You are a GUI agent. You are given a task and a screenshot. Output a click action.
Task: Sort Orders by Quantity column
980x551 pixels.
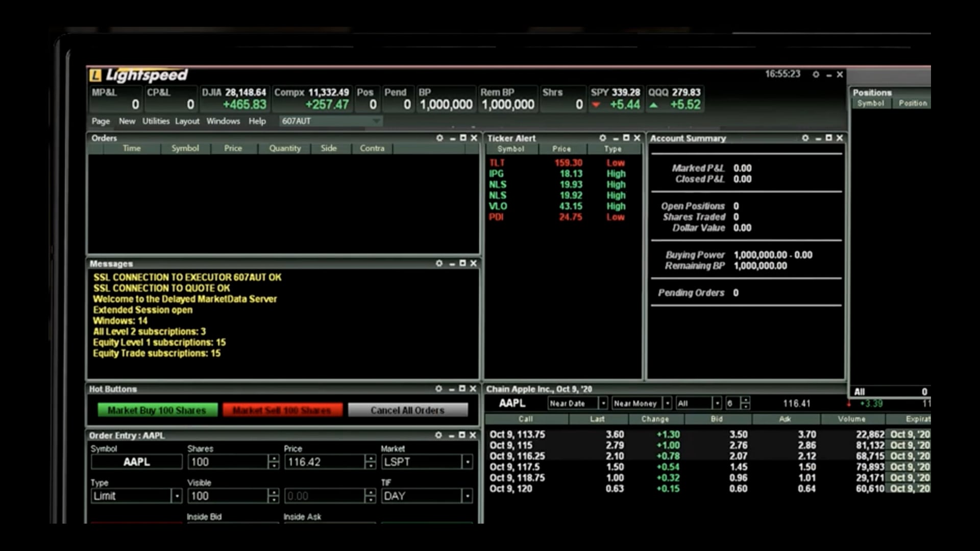[285, 148]
